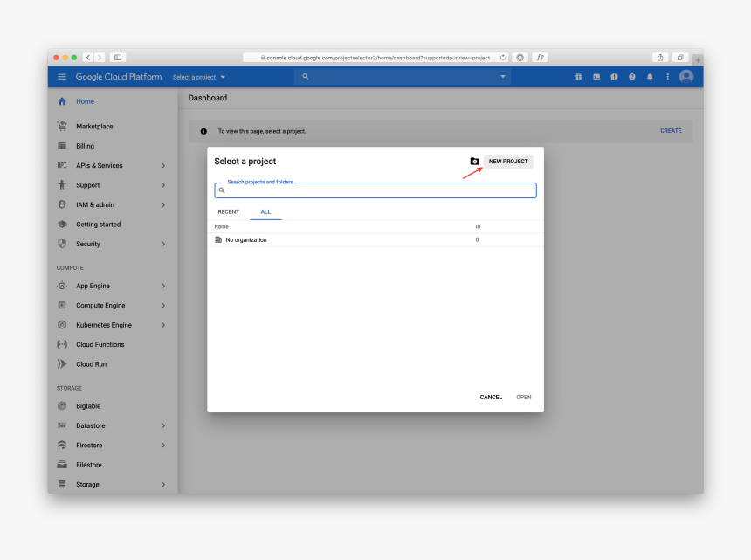Click the NEW PROJECT button
Screen dimensions: 751x560
click(x=508, y=162)
